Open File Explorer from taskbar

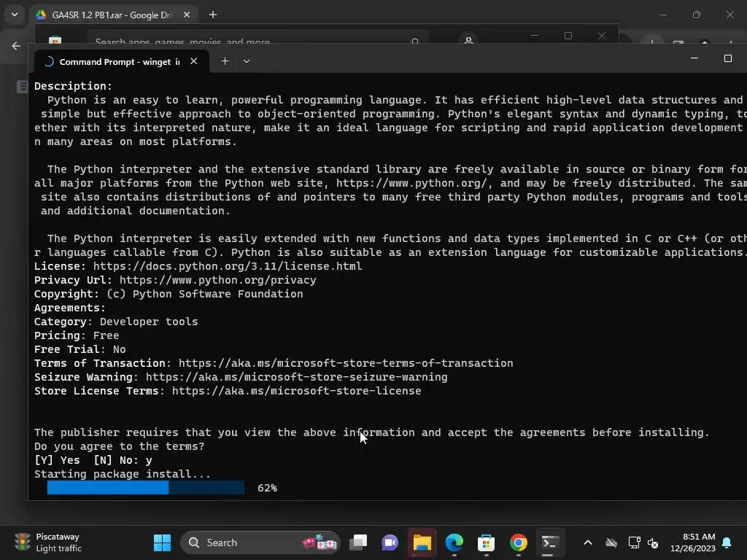pos(422,542)
